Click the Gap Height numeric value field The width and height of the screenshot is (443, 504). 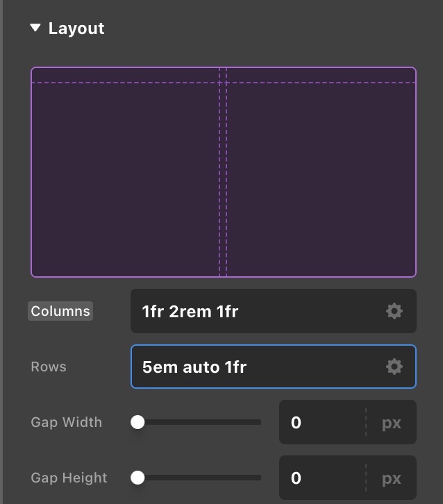tap(321, 478)
